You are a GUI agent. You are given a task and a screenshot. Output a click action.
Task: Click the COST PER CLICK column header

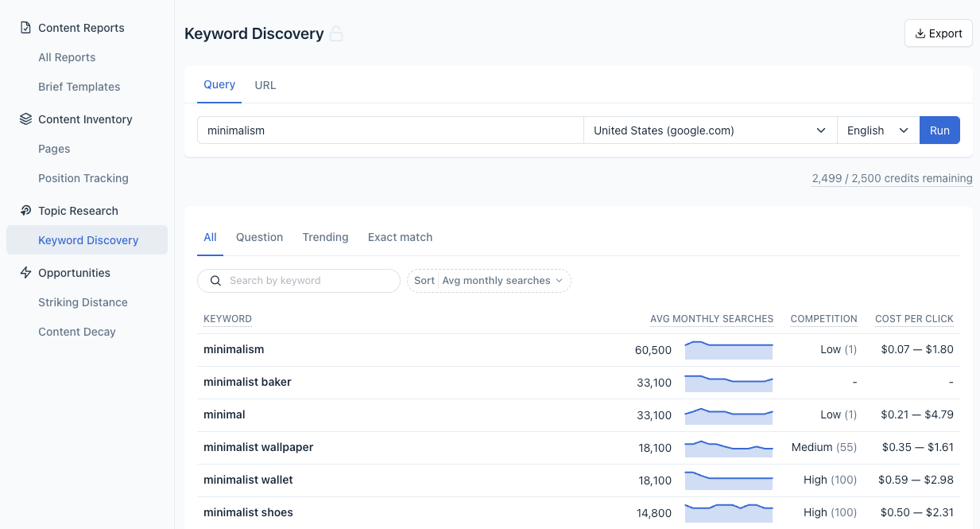(x=914, y=319)
